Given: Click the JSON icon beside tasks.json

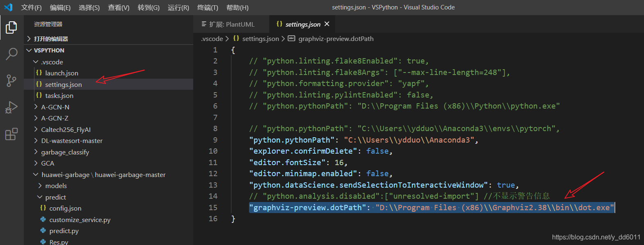Looking at the screenshot, I should [x=39, y=95].
